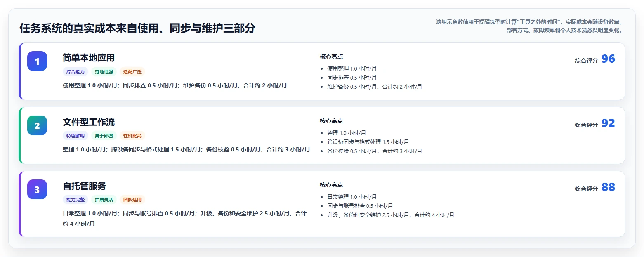The width and height of the screenshot is (644, 257).
Task: Click bullet 同步与账号排查 0.5 小时/月
Action: click(360, 206)
